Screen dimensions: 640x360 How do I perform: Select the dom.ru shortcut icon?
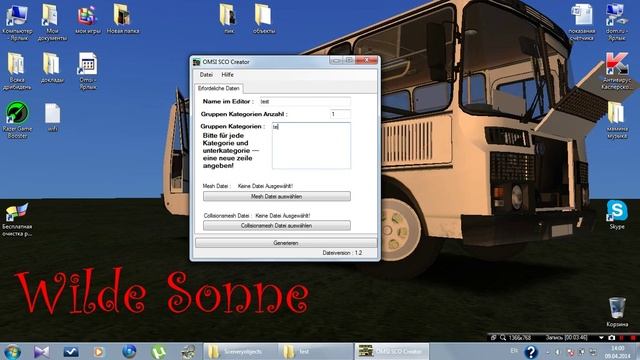click(x=616, y=22)
